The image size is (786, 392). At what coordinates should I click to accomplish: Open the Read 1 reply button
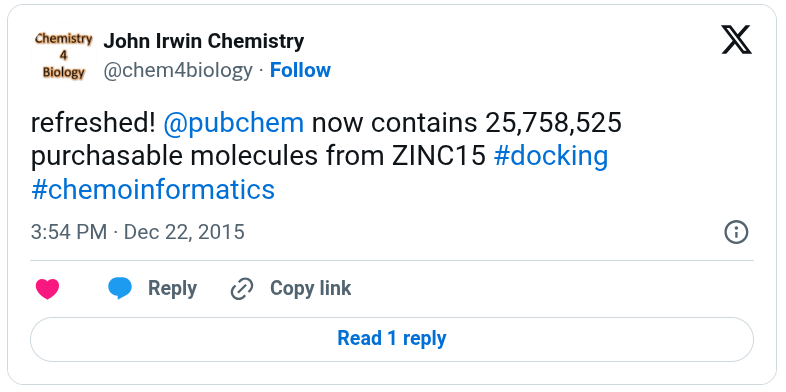392,339
